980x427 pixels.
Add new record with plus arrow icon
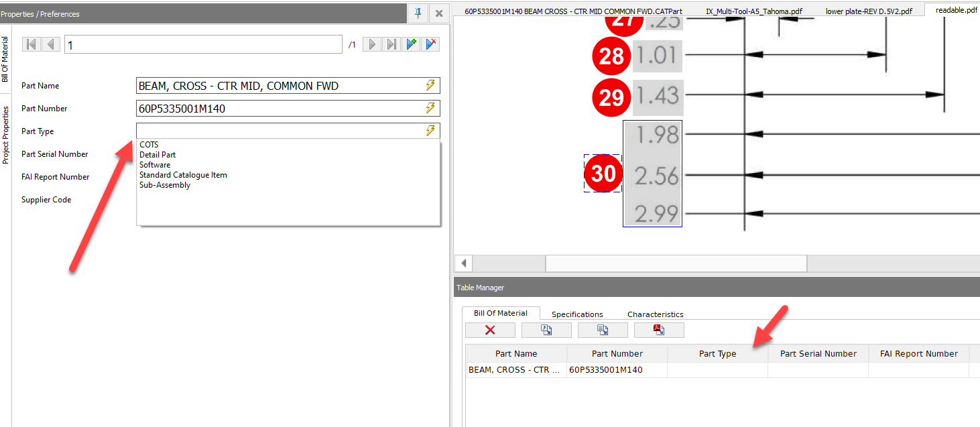pos(411,44)
